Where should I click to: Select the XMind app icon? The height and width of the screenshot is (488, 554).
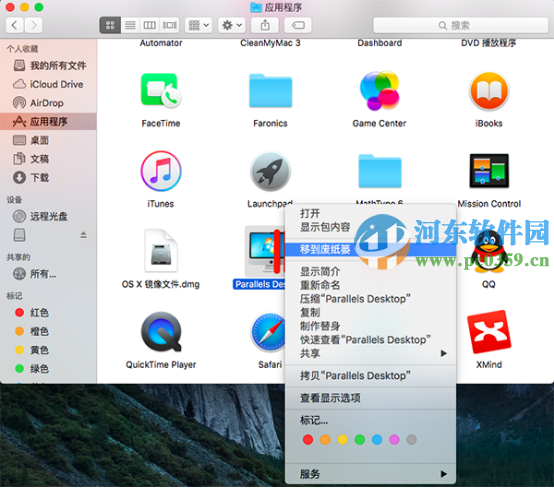click(489, 331)
